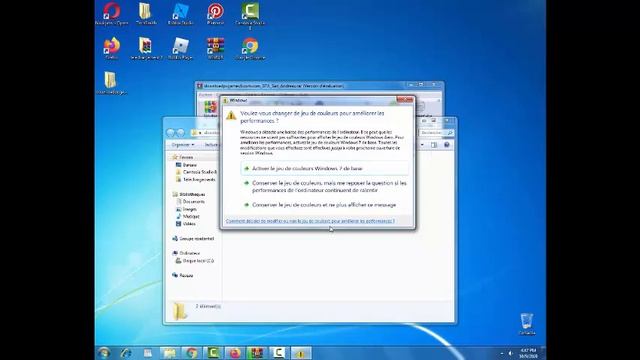Open the Windows Explorer folder taskbar button
Screen dimensions: 640x360
(169, 353)
